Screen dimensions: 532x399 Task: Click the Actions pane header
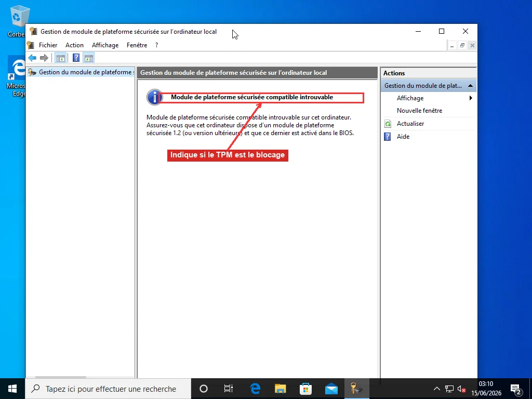pyautogui.click(x=429, y=73)
